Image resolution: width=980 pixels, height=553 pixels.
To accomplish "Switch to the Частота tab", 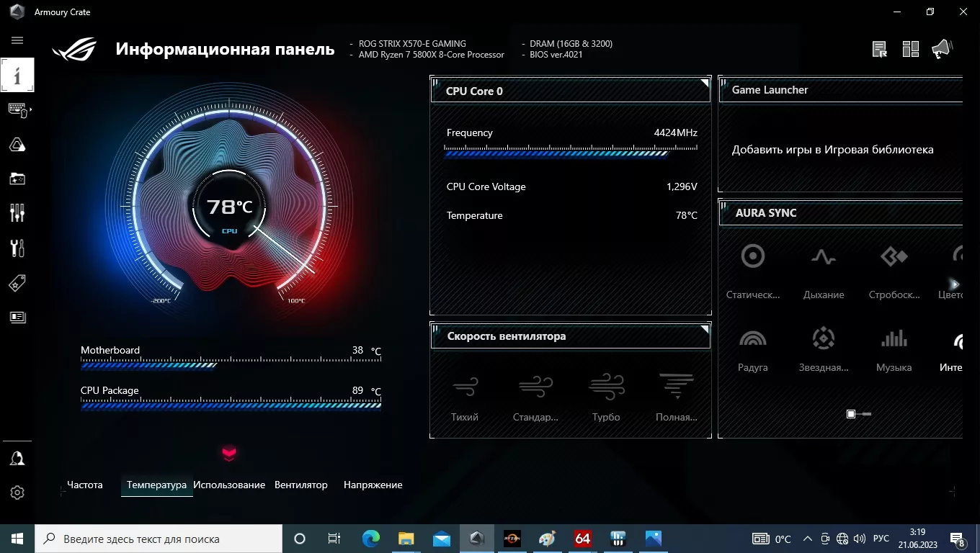I will tap(85, 485).
